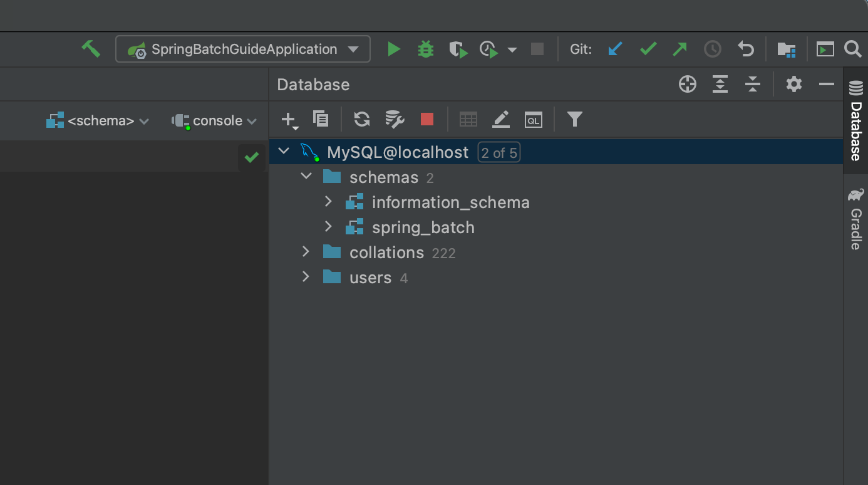Click the Run Anything window icon
Viewport: 868px width, 485px height.
click(x=825, y=49)
